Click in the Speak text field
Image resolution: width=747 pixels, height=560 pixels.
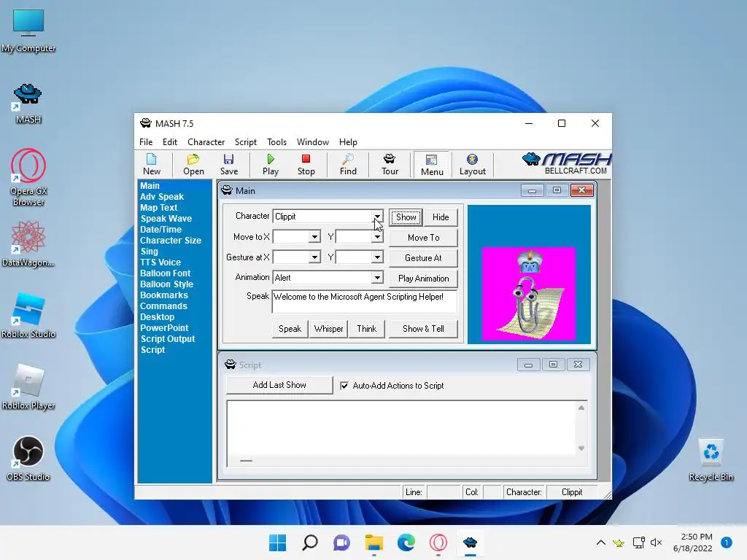[x=364, y=301]
